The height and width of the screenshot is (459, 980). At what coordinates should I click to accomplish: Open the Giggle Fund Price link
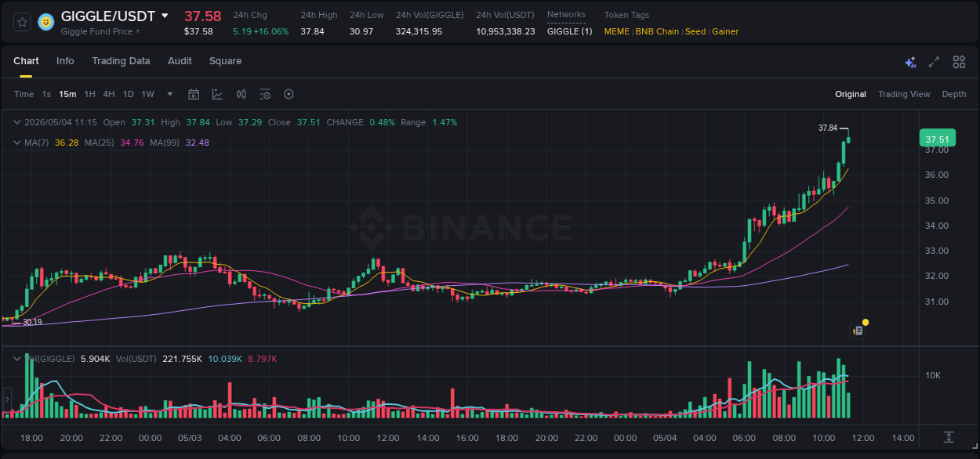[100, 31]
